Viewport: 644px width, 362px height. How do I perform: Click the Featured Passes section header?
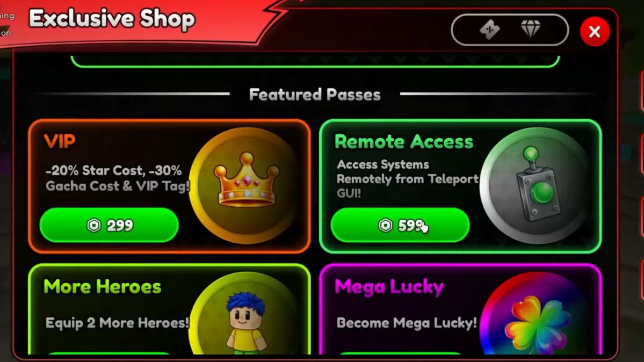(315, 95)
